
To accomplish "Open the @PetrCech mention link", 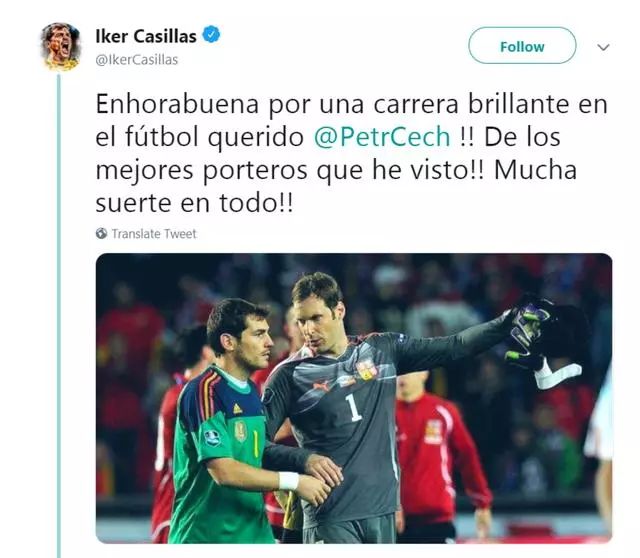I will point(382,136).
